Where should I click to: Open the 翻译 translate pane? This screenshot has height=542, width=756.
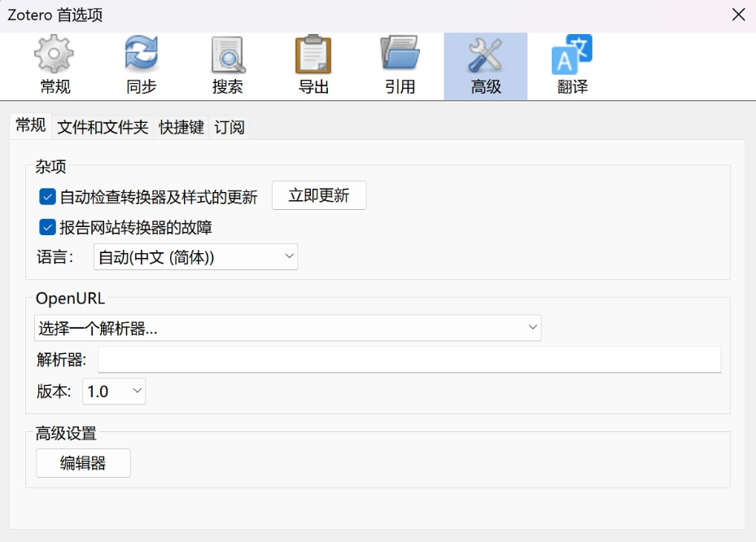pos(572,66)
